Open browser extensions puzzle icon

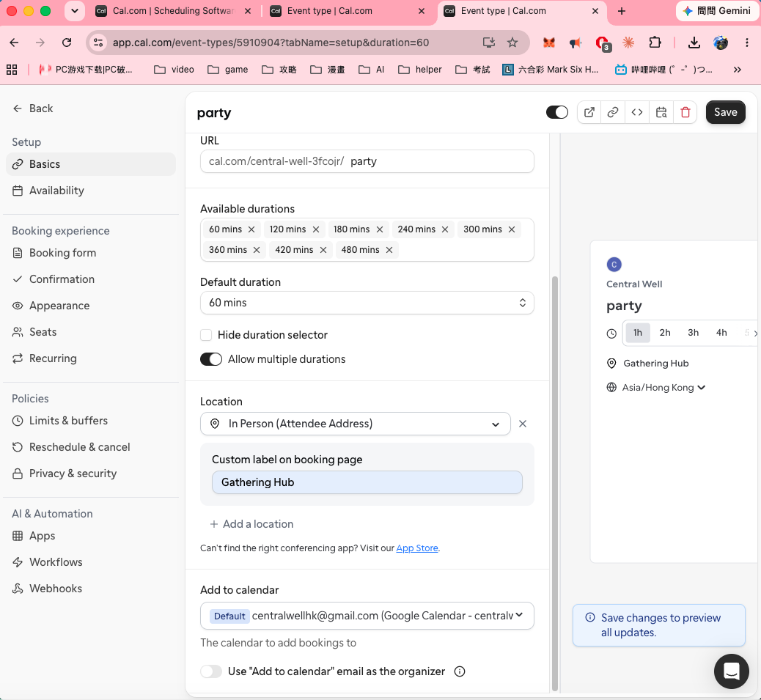coord(655,43)
